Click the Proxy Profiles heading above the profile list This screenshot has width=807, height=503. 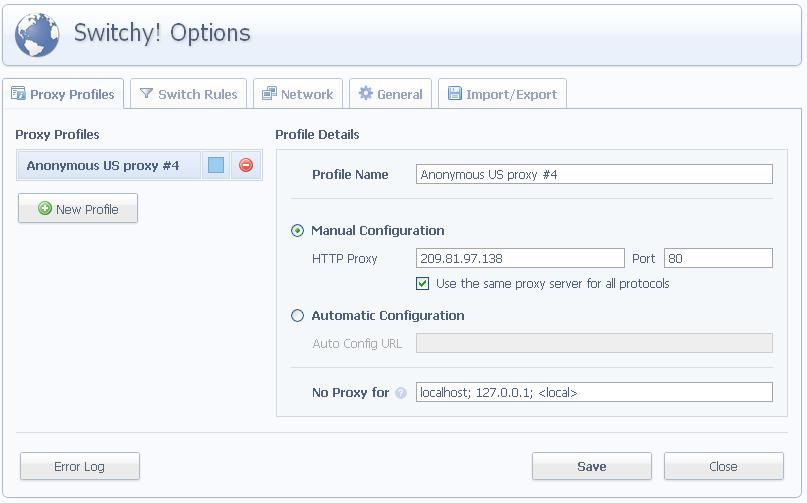(x=57, y=135)
